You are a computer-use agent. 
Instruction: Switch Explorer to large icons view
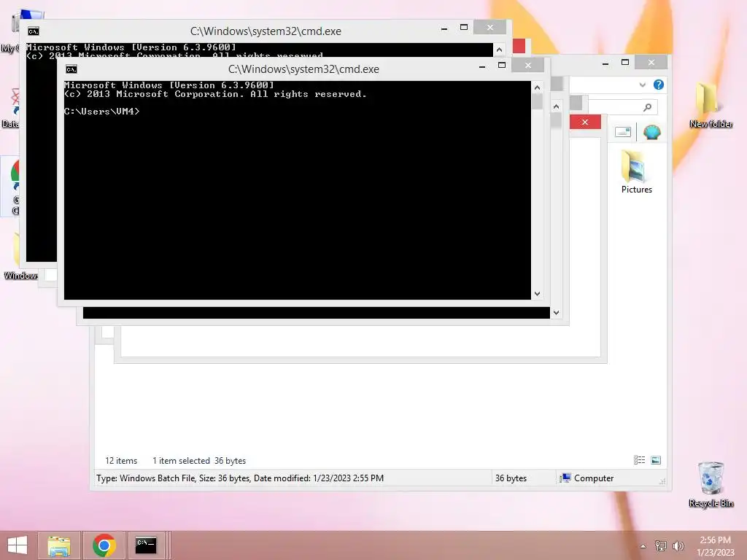[x=656, y=460]
